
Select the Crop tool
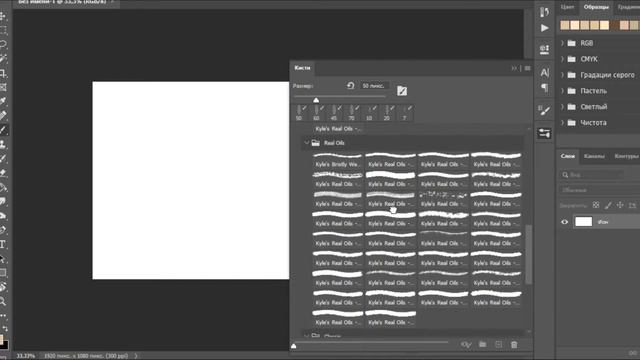pyautogui.click(x=3, y=73)
